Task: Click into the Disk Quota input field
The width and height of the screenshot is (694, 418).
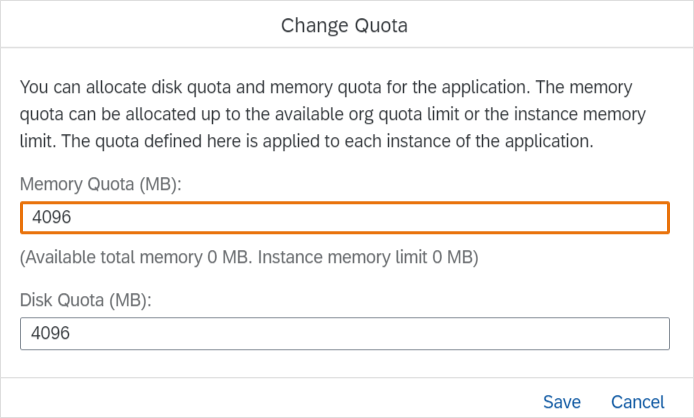Action: click(x=344, y=333)
